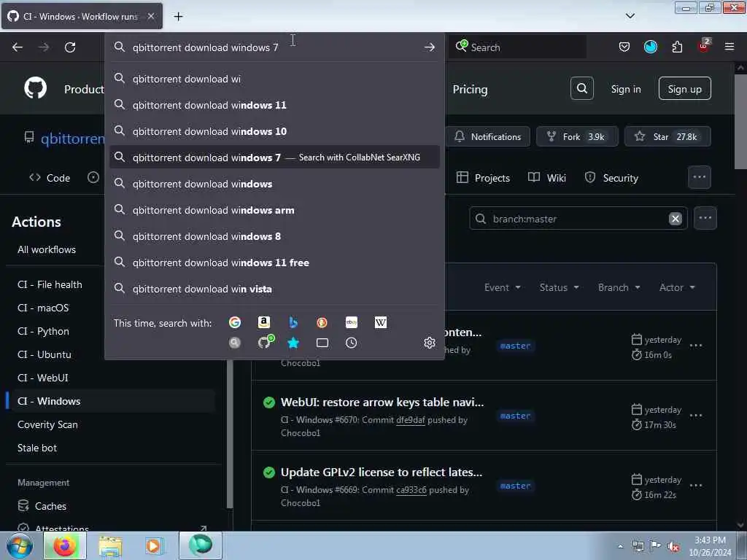
Task: Open the Pocket save icon
Action: [x=624, y=47]
